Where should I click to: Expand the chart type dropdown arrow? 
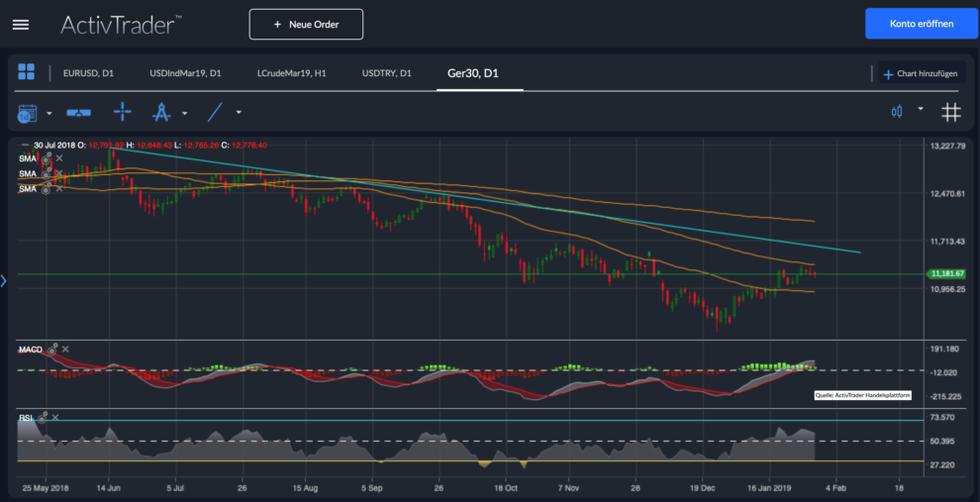pos(920,108)
